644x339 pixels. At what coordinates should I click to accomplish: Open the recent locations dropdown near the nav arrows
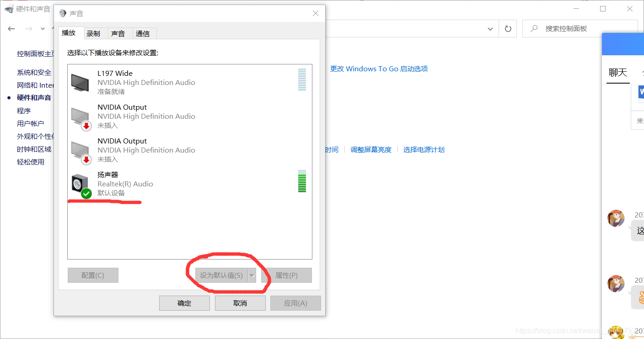click(43, 28)
